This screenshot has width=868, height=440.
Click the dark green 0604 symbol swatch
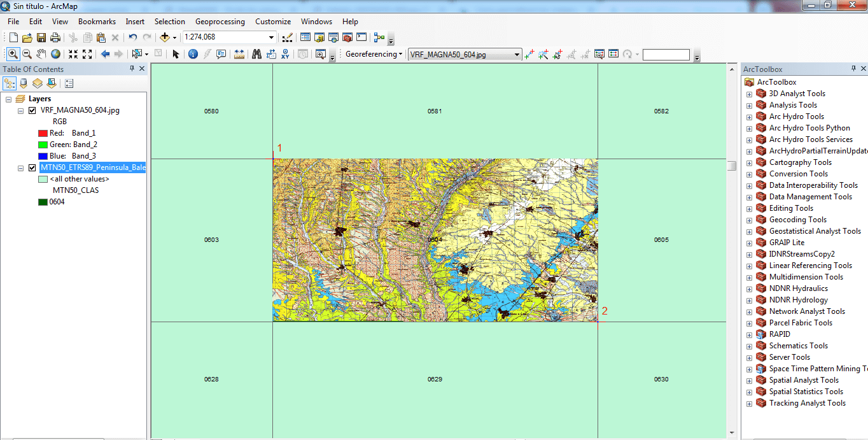click(43, 202)
